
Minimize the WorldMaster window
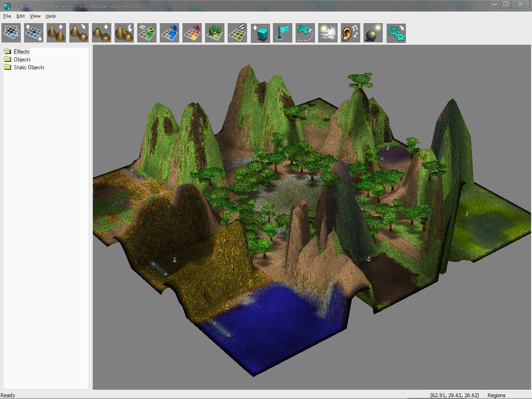[495, 4]
